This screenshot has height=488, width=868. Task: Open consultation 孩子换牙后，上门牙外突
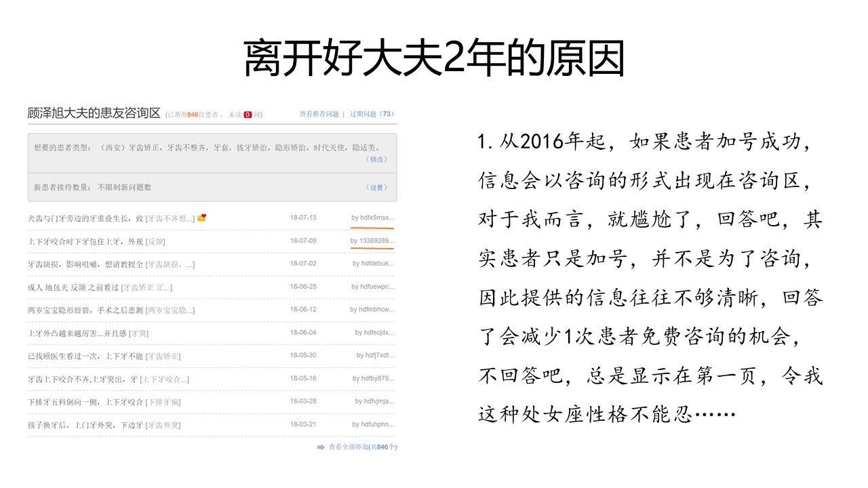85,425
